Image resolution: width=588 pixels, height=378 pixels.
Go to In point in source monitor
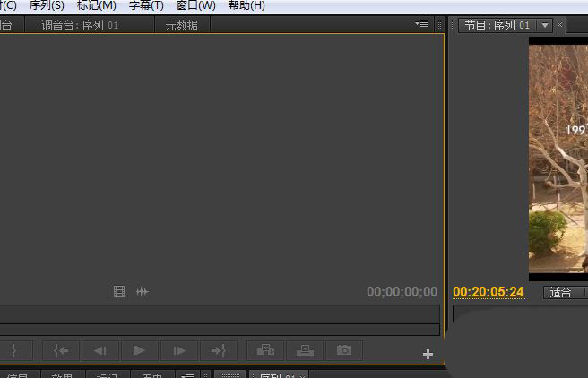pos(61,350)
